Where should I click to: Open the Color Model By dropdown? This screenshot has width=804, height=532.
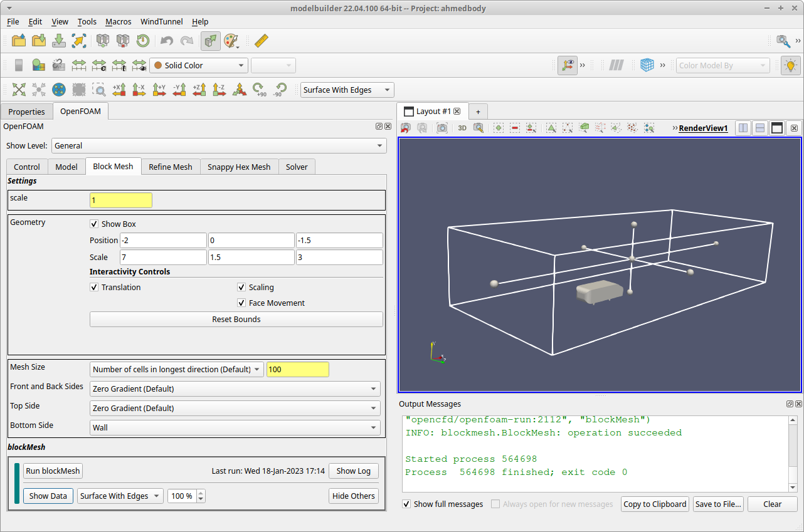tap(723, 65)
